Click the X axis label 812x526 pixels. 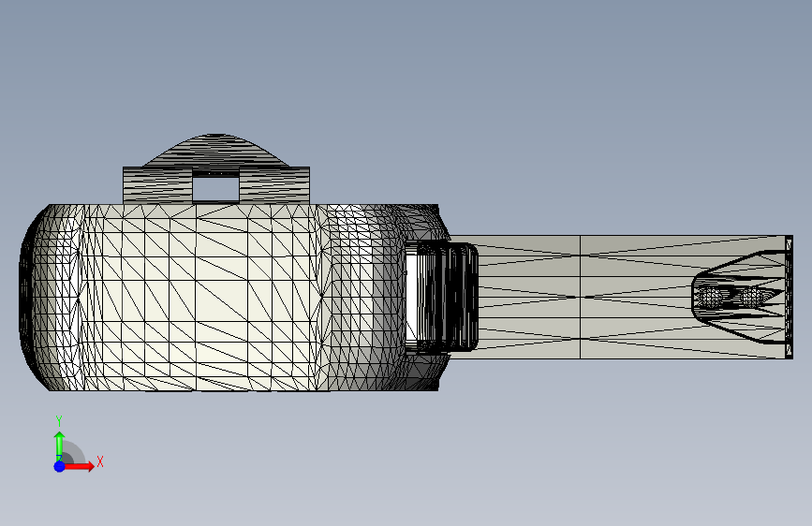tap(100, 461)
